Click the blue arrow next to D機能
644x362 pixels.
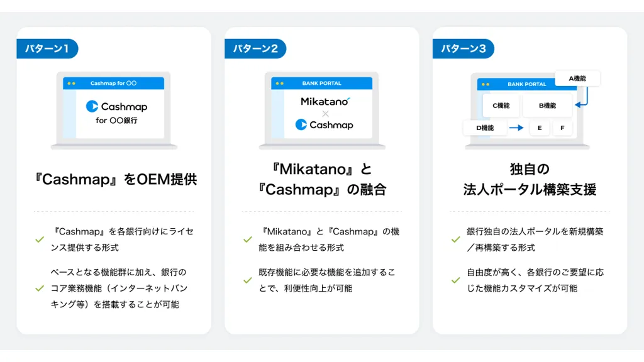click(x=516, y=128)
